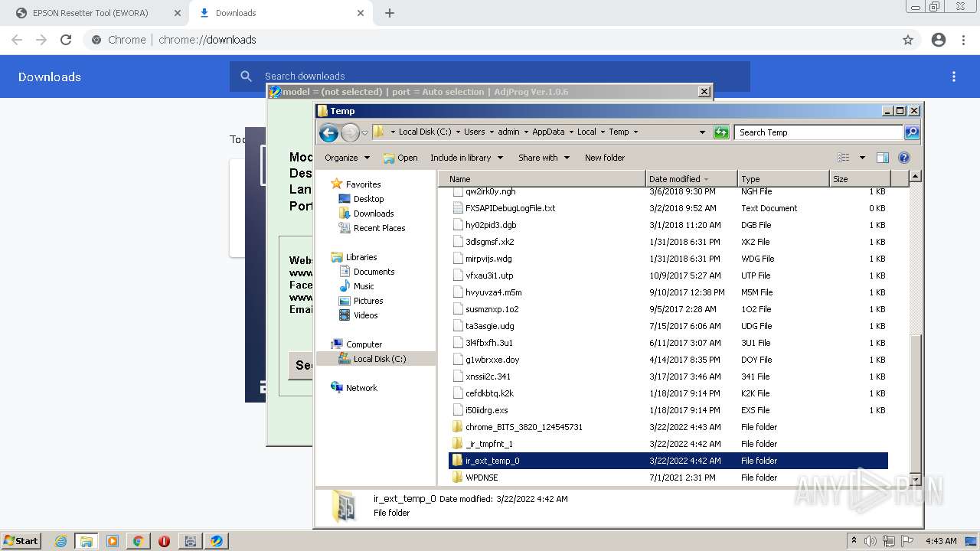
Task: Select Desktop under Favorites
Action: point(368,199)
